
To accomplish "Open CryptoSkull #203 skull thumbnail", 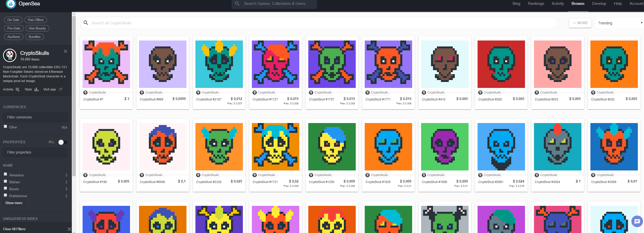I will tap(558, 64).
